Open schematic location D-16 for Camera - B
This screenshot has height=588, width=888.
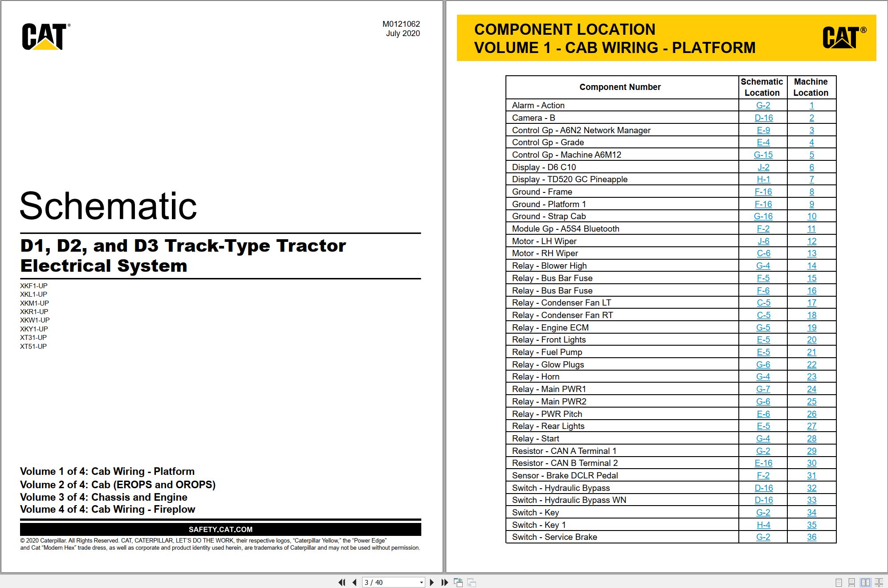763,118
